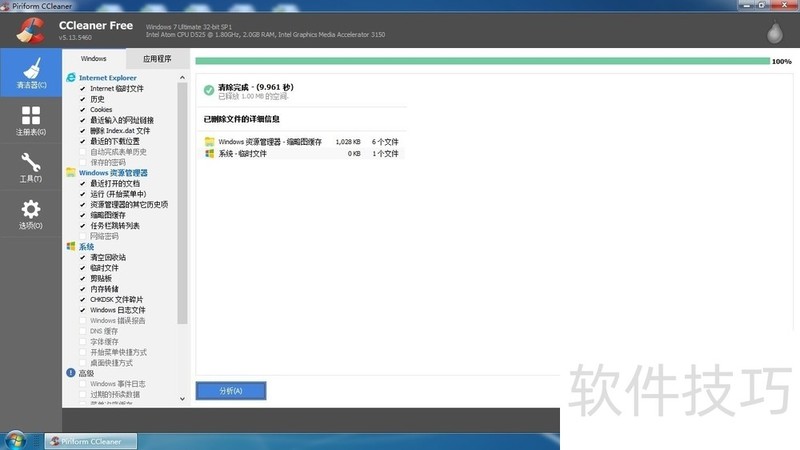800x450 pixels.
Task: Click the green check mark beside 清除完成
Action: (209, 90)
